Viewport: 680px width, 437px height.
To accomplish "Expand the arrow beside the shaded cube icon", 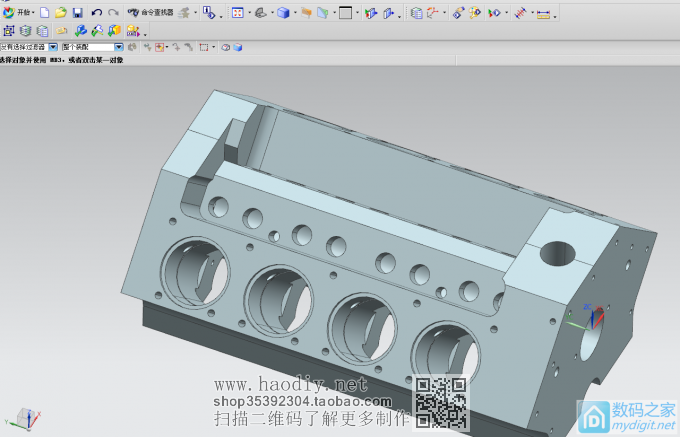I will click(x=295, y=13).
